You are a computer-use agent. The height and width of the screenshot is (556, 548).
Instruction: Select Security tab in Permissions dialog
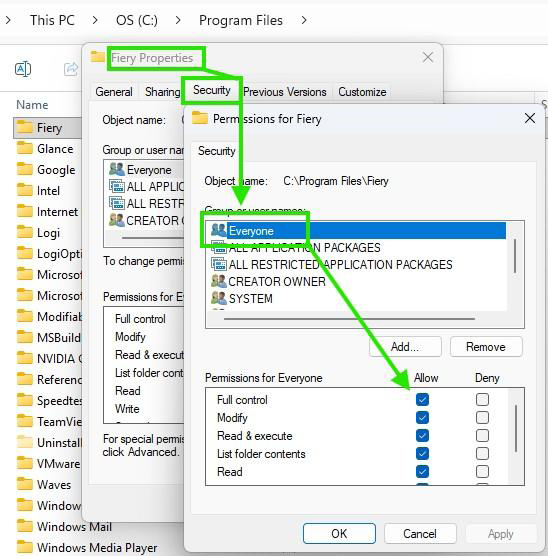pos(217,151)
